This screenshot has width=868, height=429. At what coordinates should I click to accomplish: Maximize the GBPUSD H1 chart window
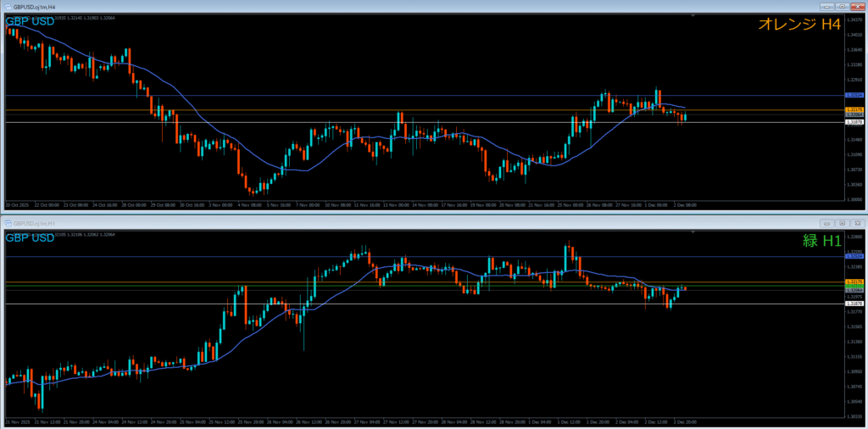[840, 223]
